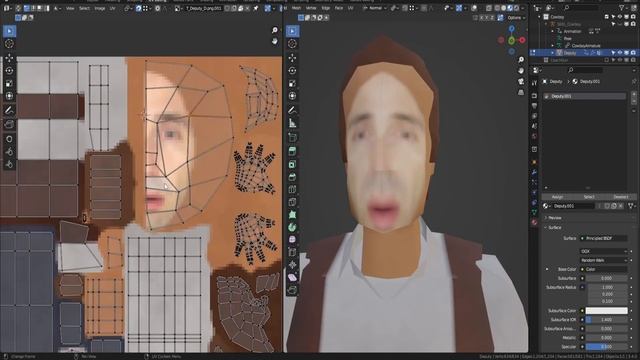This screenshot has width=640, height=360.
Task: Select the Select Box tool in 3D viewport
Action: click(292, 31)
